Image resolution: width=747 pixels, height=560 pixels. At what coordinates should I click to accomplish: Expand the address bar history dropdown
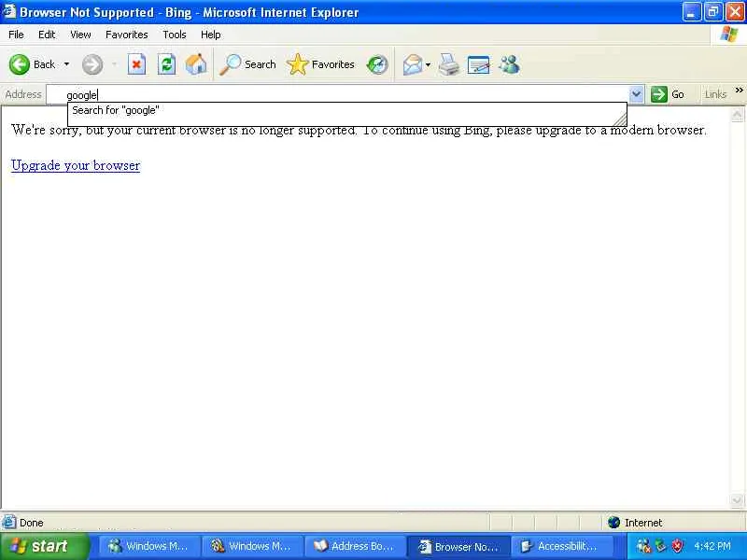click(636, 94)
